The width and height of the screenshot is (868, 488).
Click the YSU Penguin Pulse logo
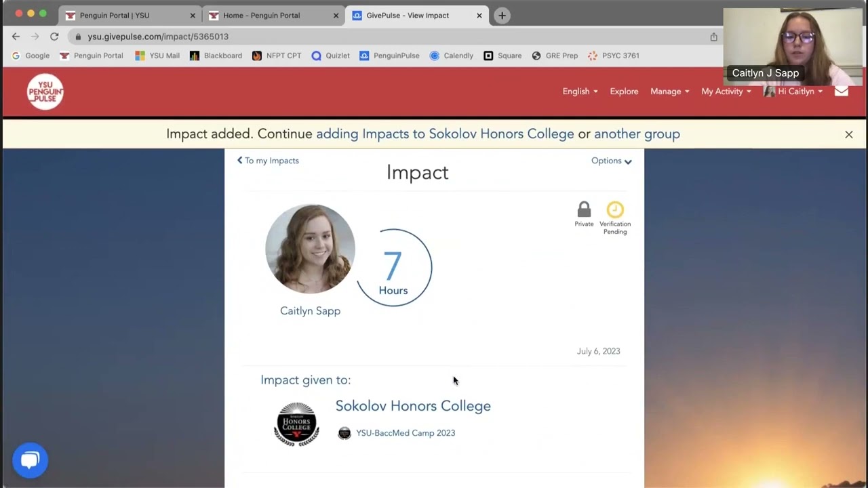click(45, 91)
